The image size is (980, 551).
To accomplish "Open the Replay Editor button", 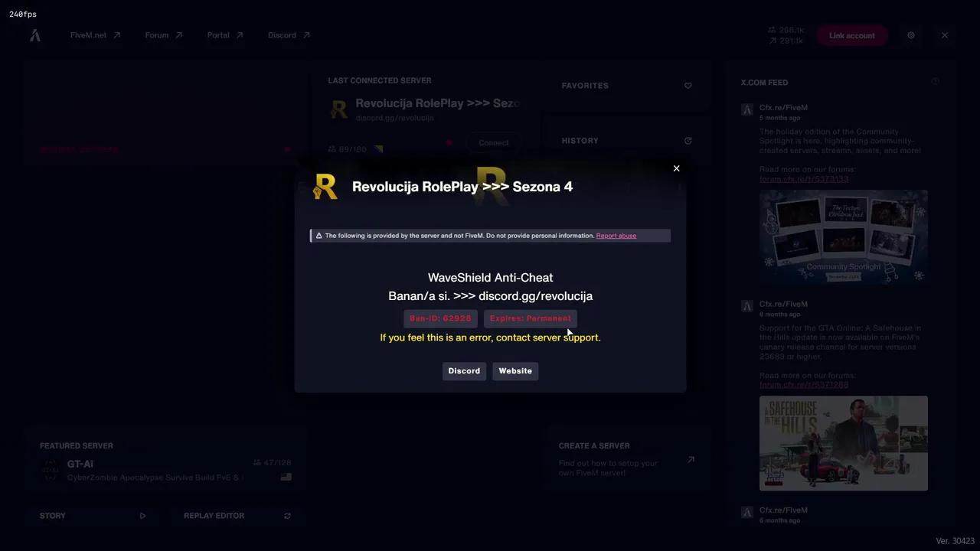I will [237, 516].
